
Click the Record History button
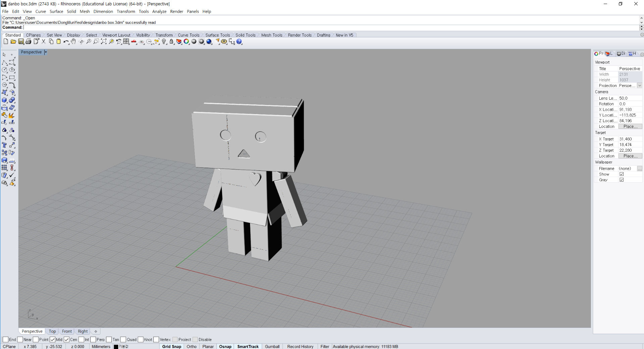(300, 347)
